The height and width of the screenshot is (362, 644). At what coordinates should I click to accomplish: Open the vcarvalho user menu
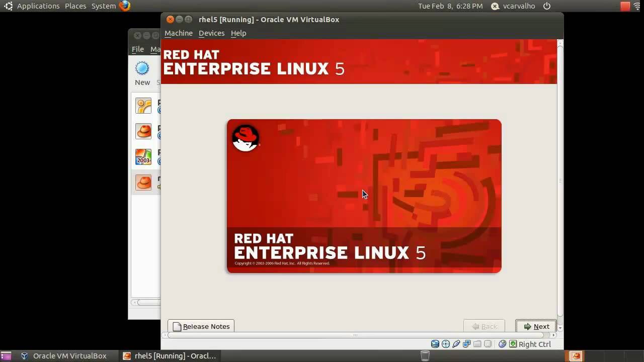coord(513,6)
